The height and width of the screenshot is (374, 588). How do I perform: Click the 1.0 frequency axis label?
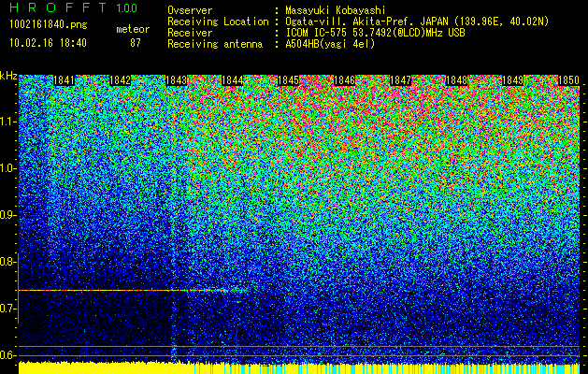pos(7,169)
